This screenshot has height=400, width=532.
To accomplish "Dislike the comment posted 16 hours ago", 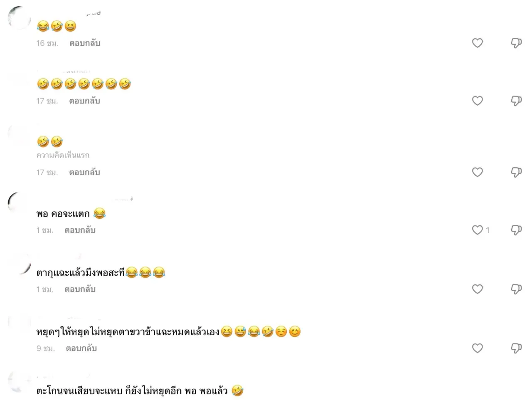I will (516, 43).
